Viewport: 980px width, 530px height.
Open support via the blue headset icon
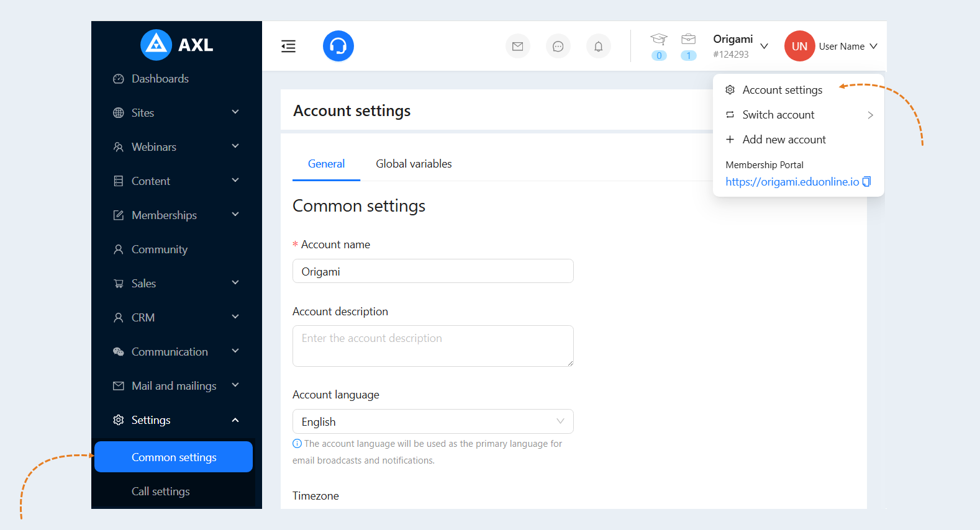pos(338,46)
